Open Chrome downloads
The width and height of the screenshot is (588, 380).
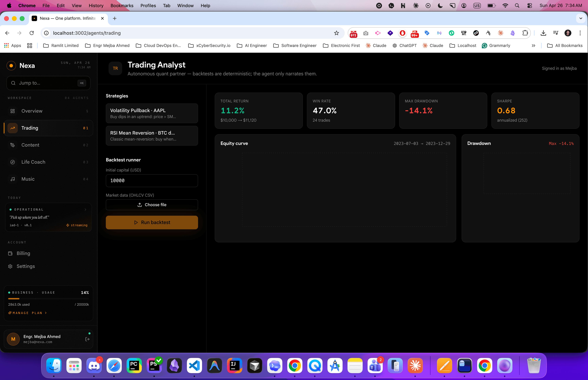pos(543,33)
